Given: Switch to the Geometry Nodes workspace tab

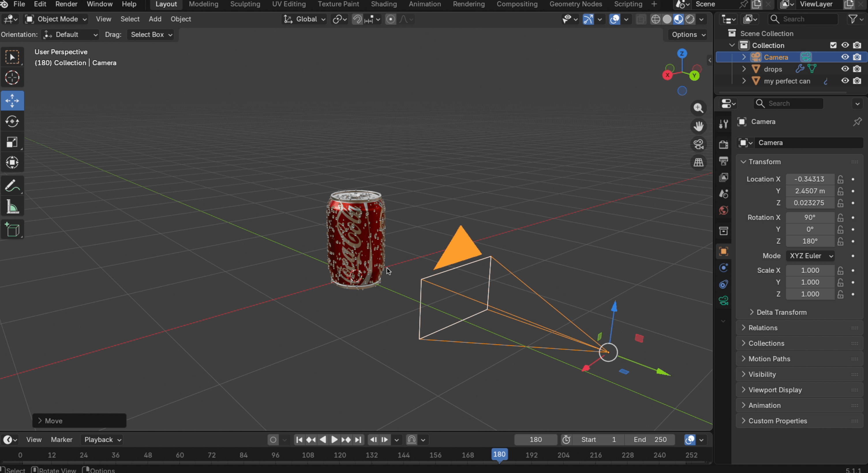Looking at the screenshot, I should click(x=575, y=4).
